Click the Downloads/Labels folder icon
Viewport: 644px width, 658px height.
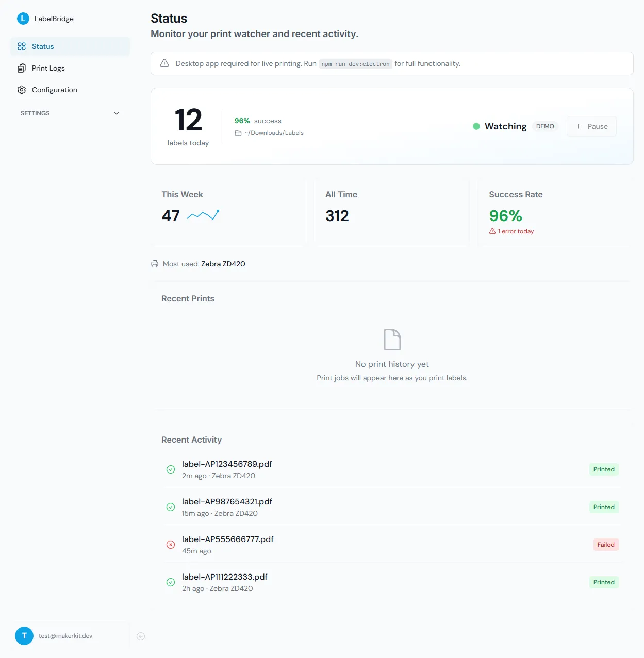click(x=238, y=133)
